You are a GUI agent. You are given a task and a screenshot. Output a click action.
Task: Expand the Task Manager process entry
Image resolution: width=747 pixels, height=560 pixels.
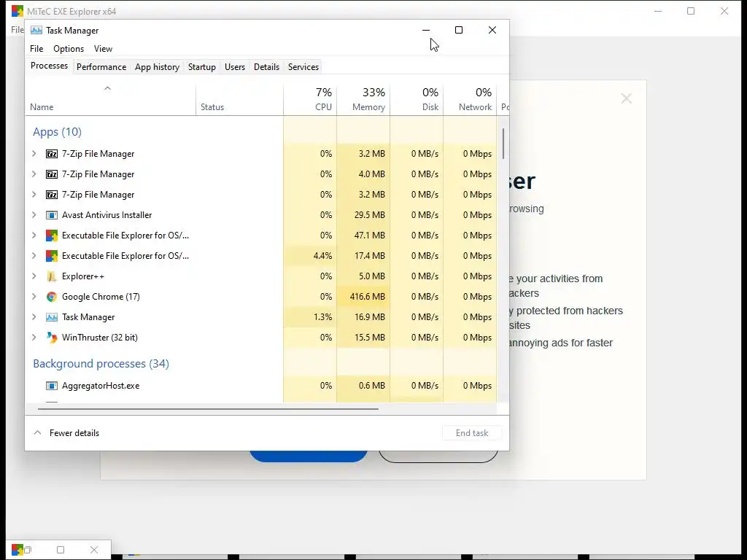point(34,317)
